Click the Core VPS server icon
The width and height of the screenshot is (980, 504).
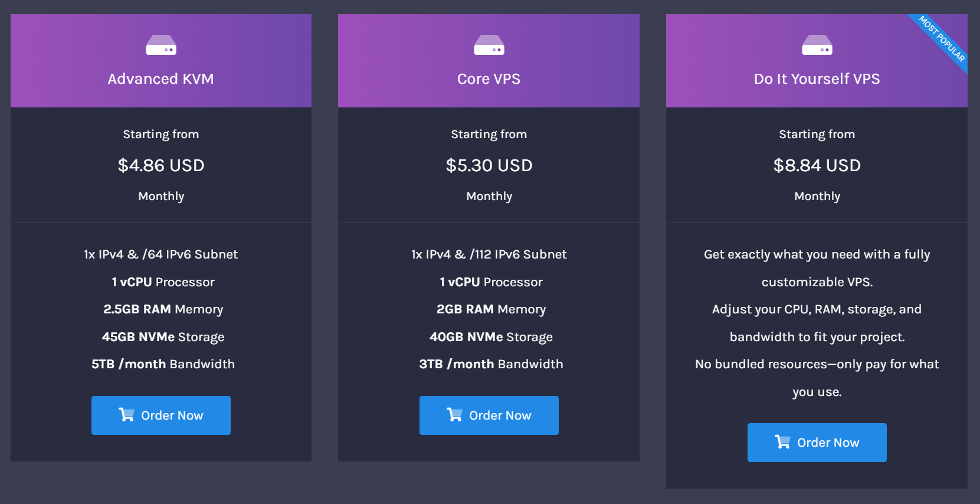(489, 45)
